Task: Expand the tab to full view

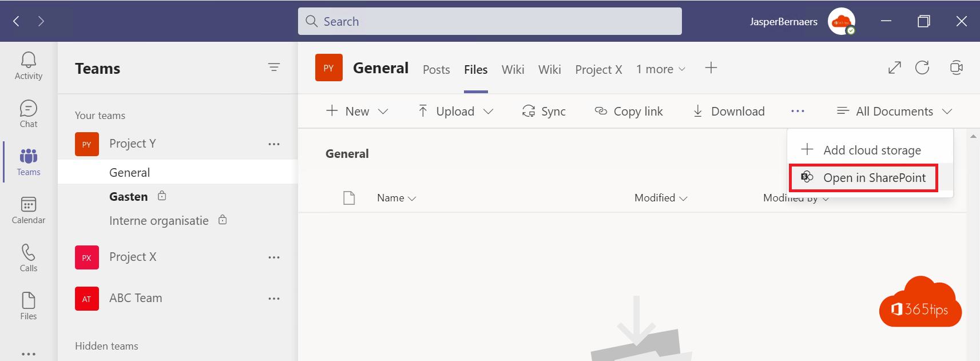Action: click(x=895, y=68)
